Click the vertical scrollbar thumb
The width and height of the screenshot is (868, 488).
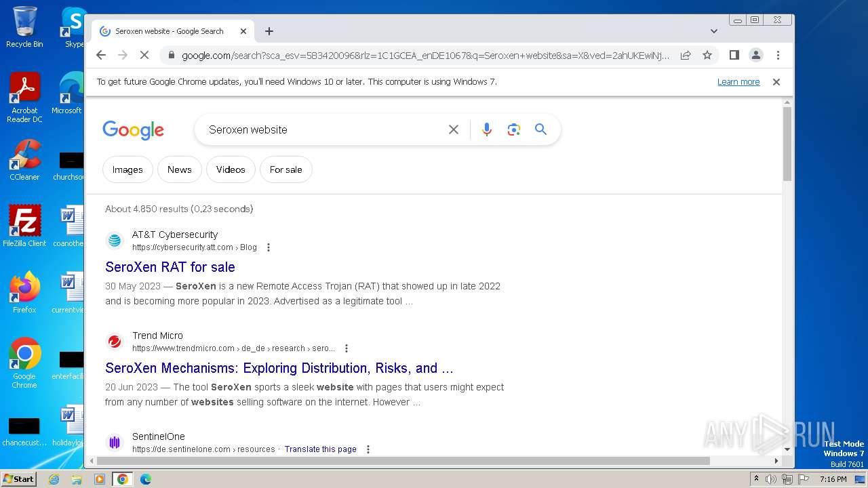tap(787, 144)
